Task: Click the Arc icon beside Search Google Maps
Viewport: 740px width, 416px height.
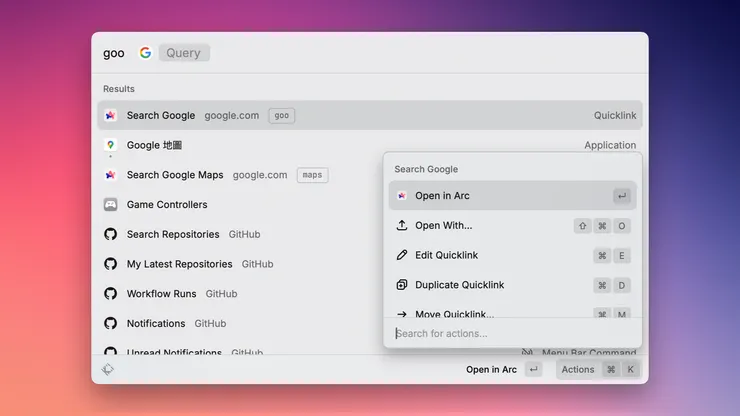Action: pos(110,175)
